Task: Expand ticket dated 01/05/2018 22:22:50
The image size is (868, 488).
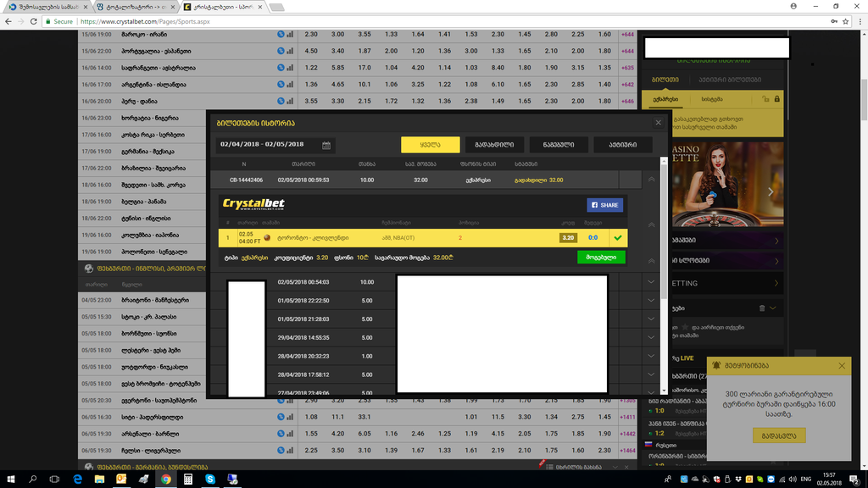Action: coord(651,301)
